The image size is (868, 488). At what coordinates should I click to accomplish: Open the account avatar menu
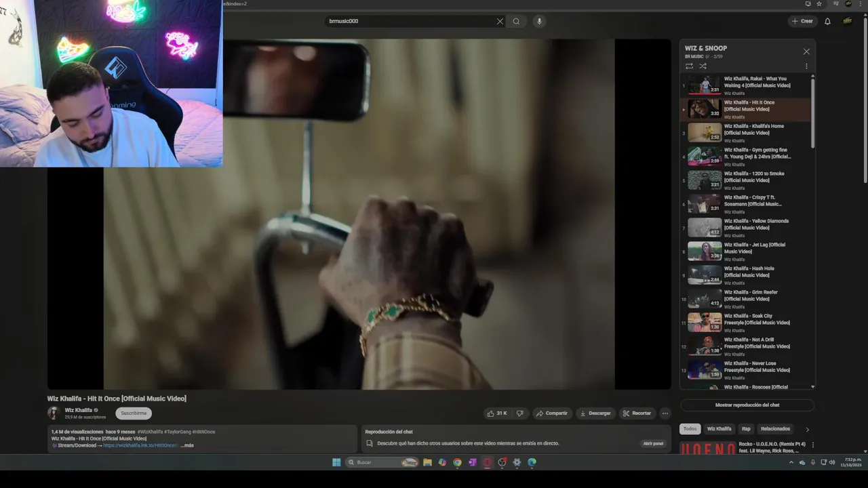click(848, 21)
